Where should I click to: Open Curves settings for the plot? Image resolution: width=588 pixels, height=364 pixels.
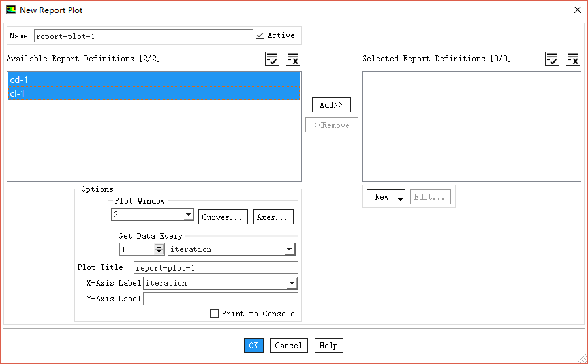tap(223, 217)
